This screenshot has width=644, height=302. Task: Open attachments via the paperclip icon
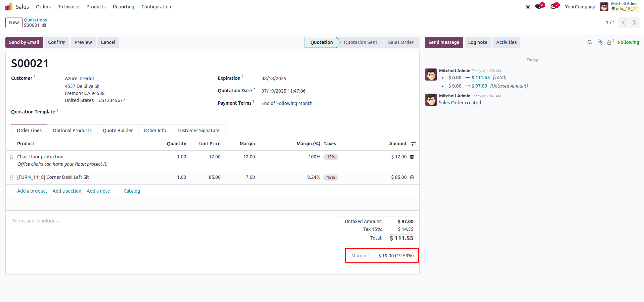(x=600, y=42)
